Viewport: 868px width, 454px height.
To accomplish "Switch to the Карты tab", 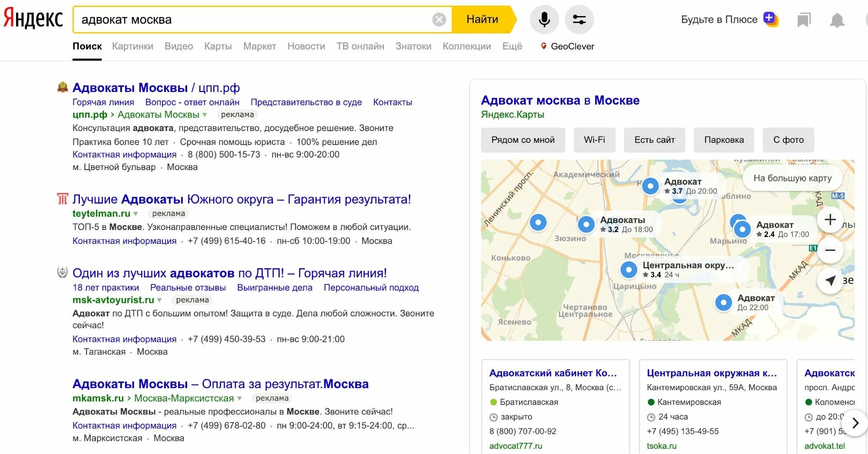I will pos(218,46).
